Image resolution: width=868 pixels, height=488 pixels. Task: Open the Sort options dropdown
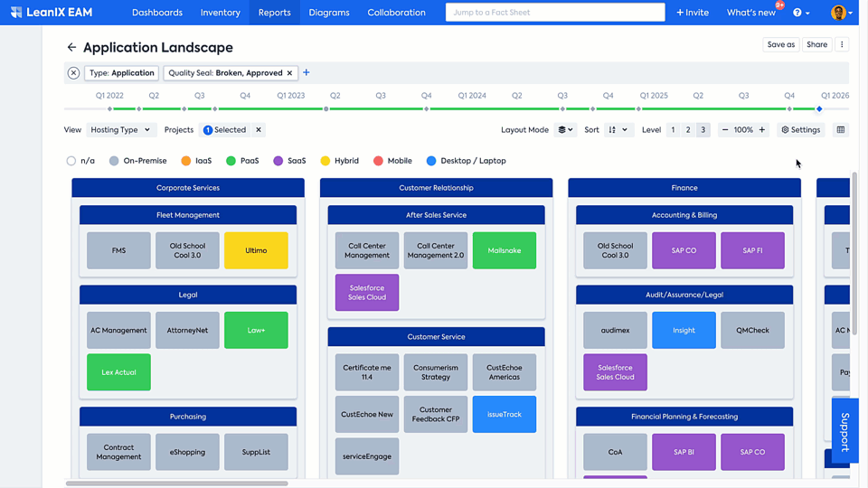(x=618, y=130)
